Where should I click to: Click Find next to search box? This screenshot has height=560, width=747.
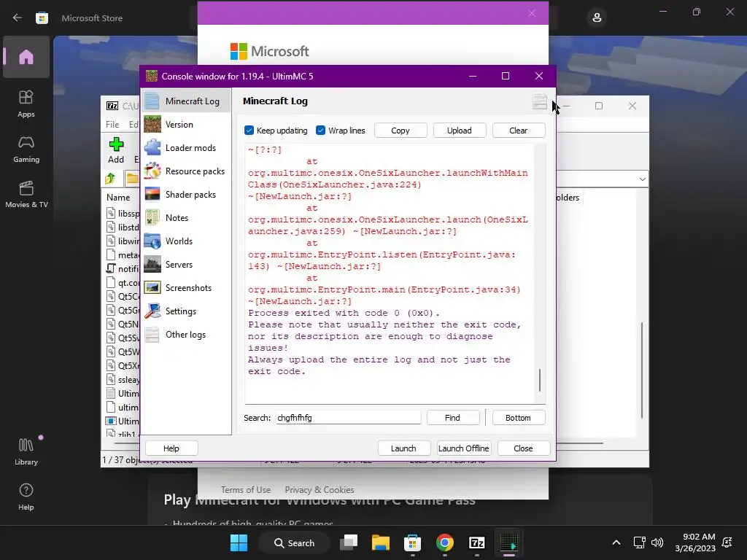point(452,418)
